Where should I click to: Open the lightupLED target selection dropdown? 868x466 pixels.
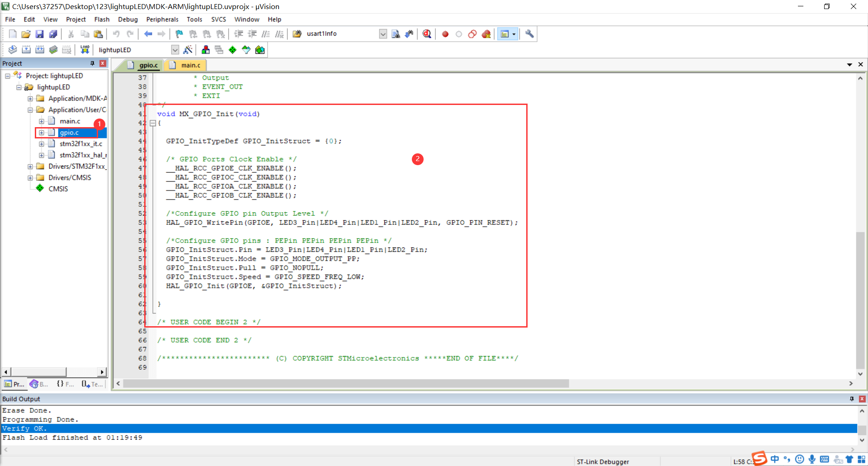coord(175,50)
